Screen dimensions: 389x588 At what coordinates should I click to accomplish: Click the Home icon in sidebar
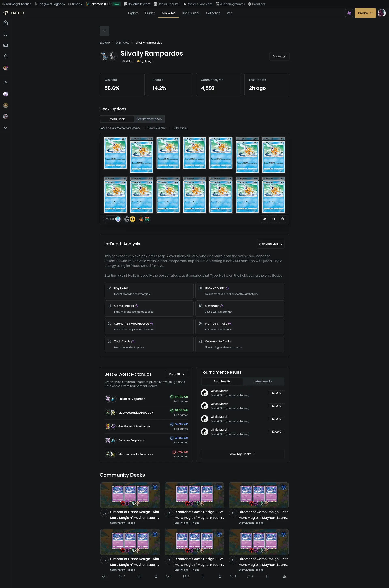pyautogui.click(x=6, y=23)
